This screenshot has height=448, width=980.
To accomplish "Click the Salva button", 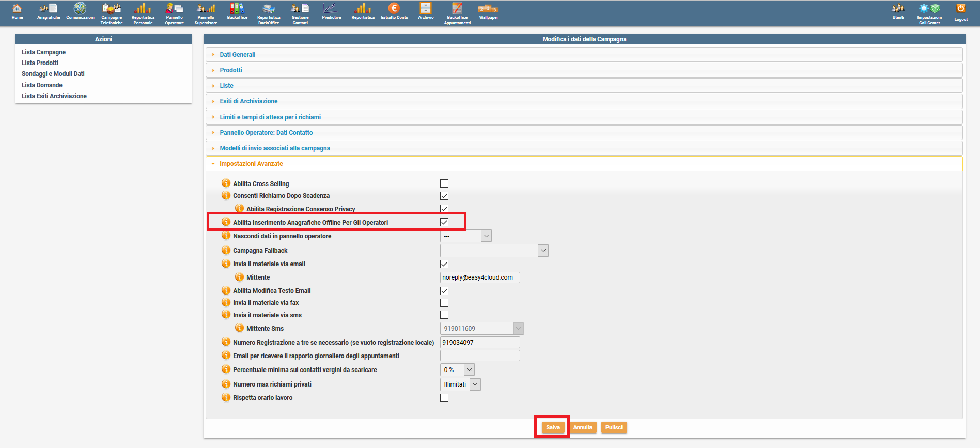I will pyautogui.click(x=553, y=427).
